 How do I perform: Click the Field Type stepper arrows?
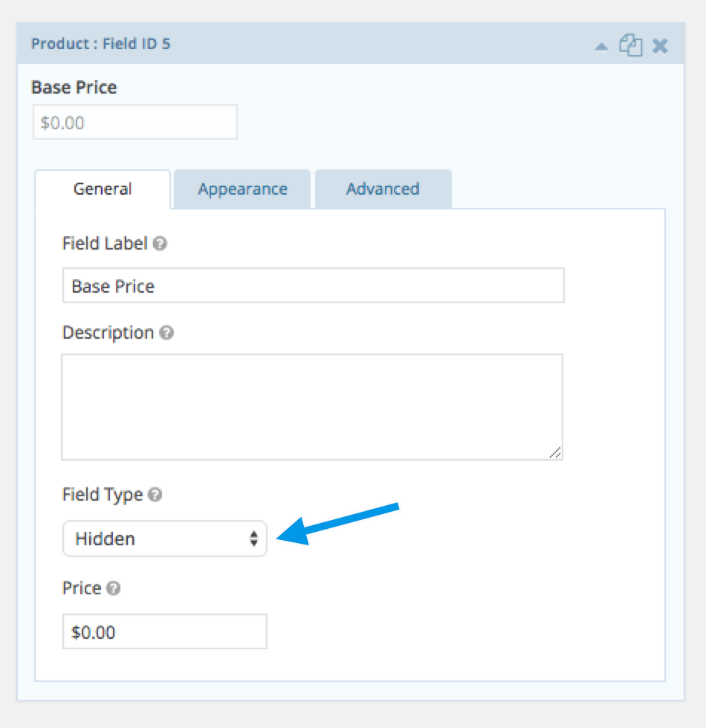coord(256,539)
